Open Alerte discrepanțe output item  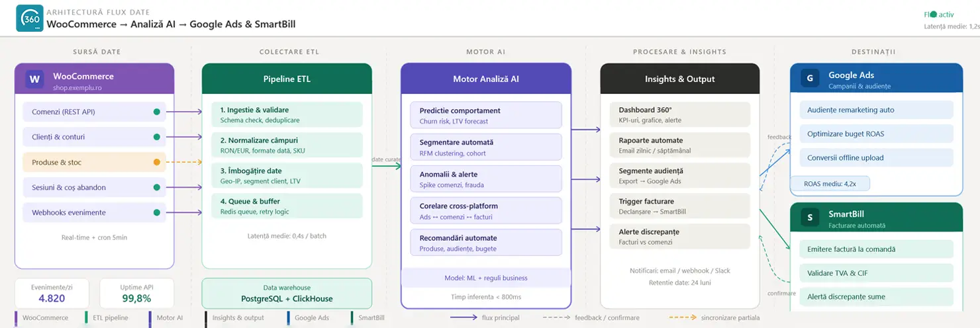click(680, 236)
